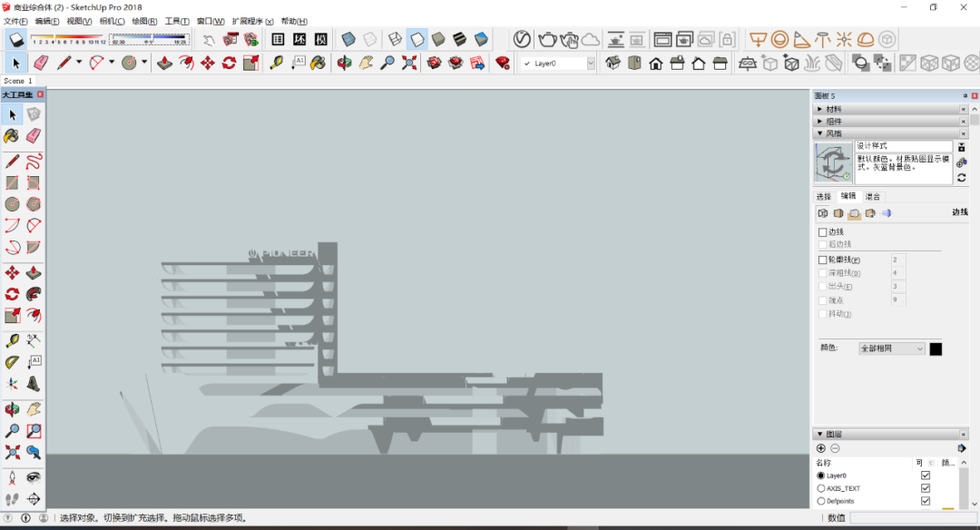The height and width of the screenshot is (530, 980).
Task: Close the 材料 panel with x
Action: (963, 109)
